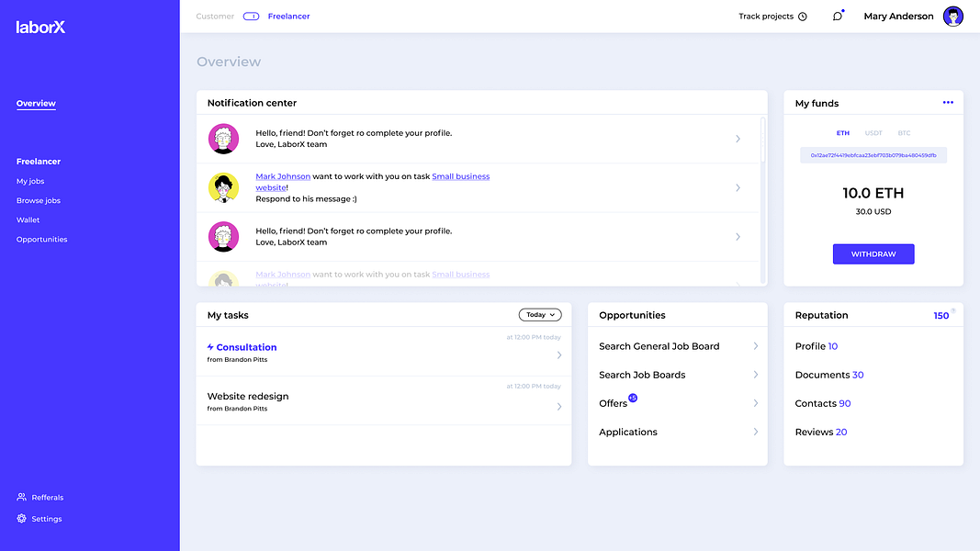Open the Mark Johnson link in notification
This screenshot has height=551, width=980.
coord(283,176)
